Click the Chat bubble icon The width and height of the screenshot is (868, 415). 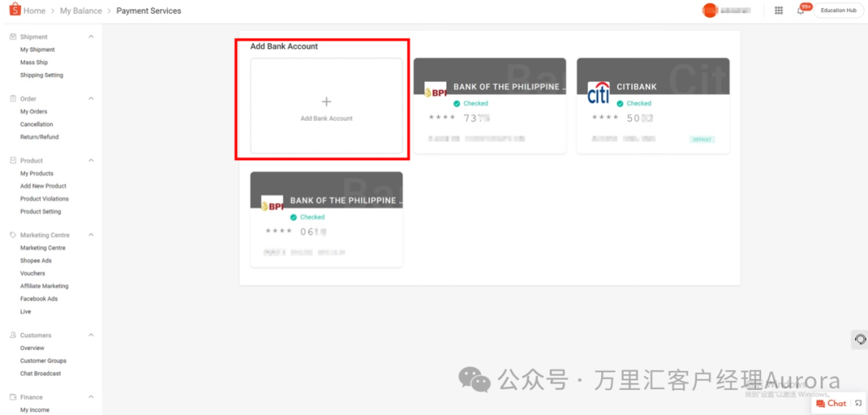point(821,404)
